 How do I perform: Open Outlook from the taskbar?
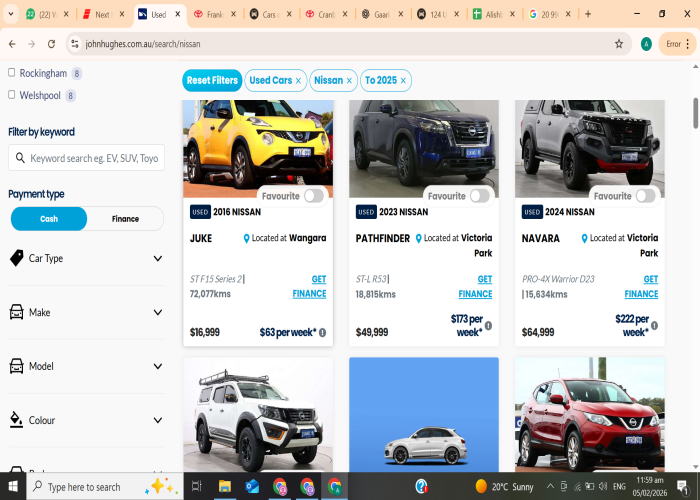tap(252, 486)
